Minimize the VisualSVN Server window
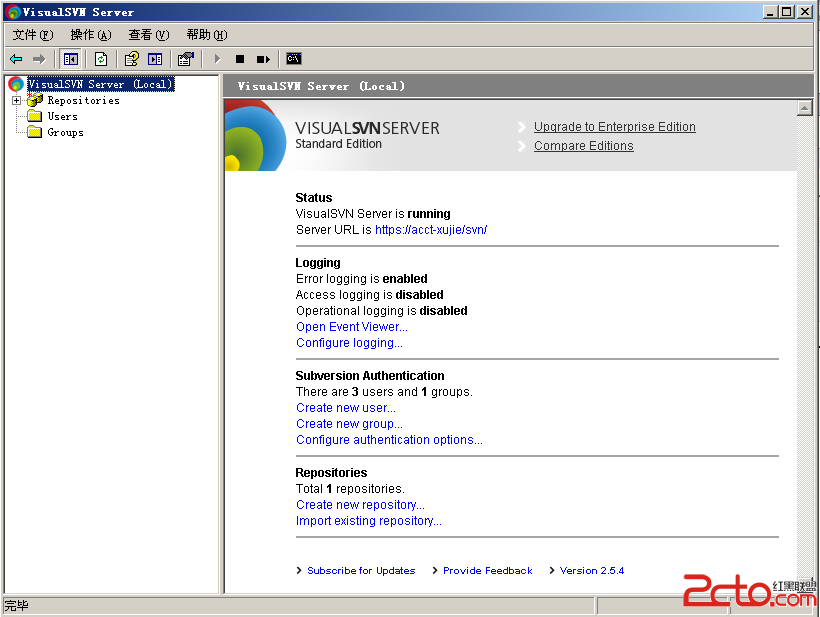The image size is (820, 617). (769, 12)
